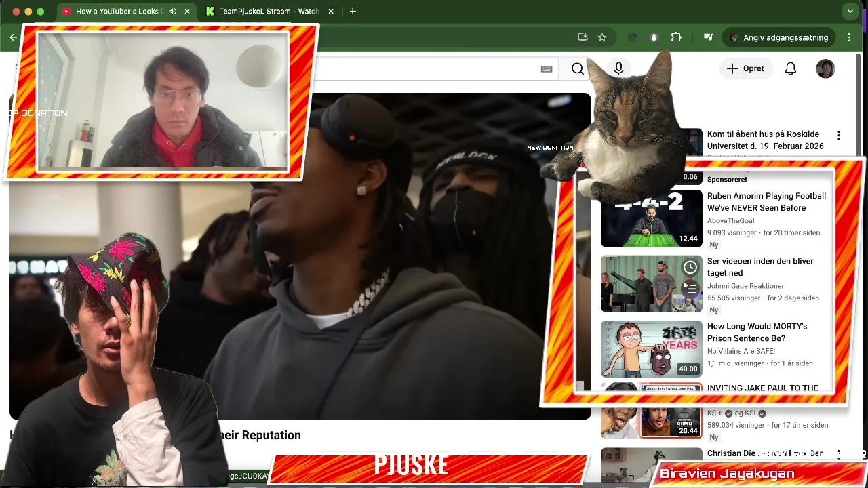Open the YouTube account avatar menu
This screenshot has height=488, width=868.
point(825,68)
